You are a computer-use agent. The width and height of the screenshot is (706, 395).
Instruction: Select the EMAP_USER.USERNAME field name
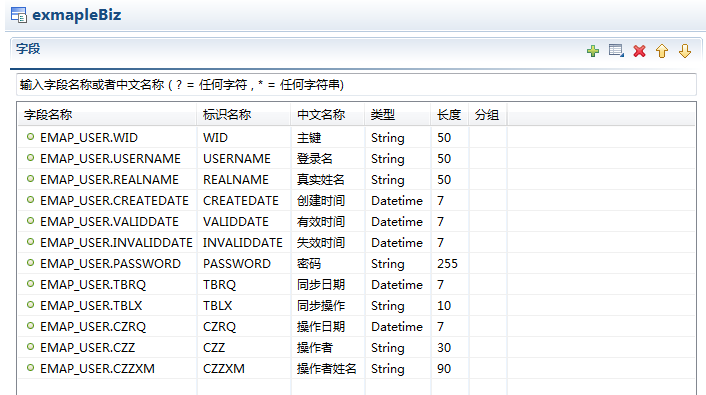(110, 159)
